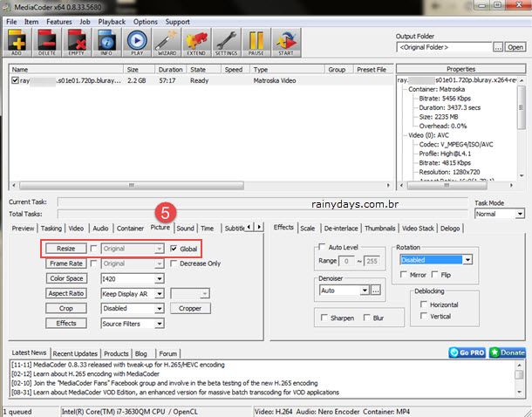
Task: Click the PAUSE toolbar icon
Action: pyautogui.click(x=256, y=43)
